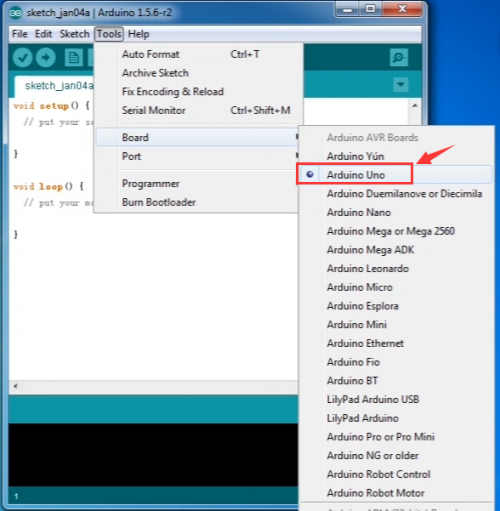Open the Help menu
This screenshot has width=500, height=511.
[x=138, y=34]
